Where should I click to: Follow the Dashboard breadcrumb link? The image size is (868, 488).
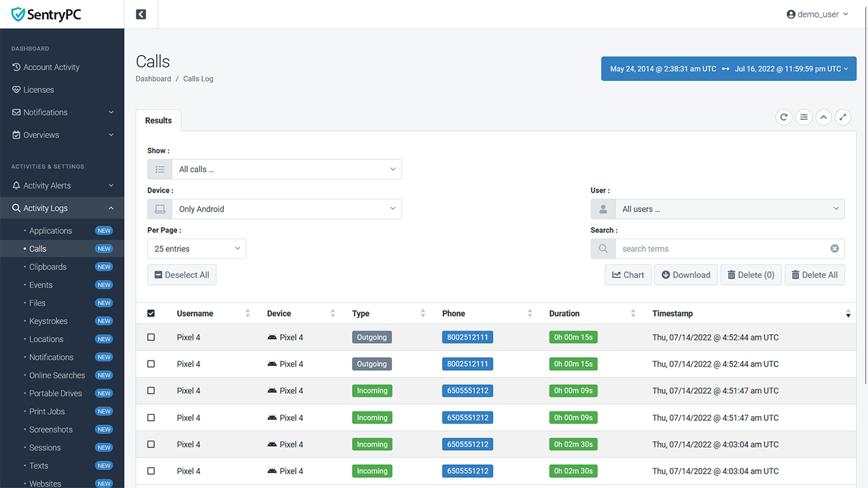click(153, 79)
